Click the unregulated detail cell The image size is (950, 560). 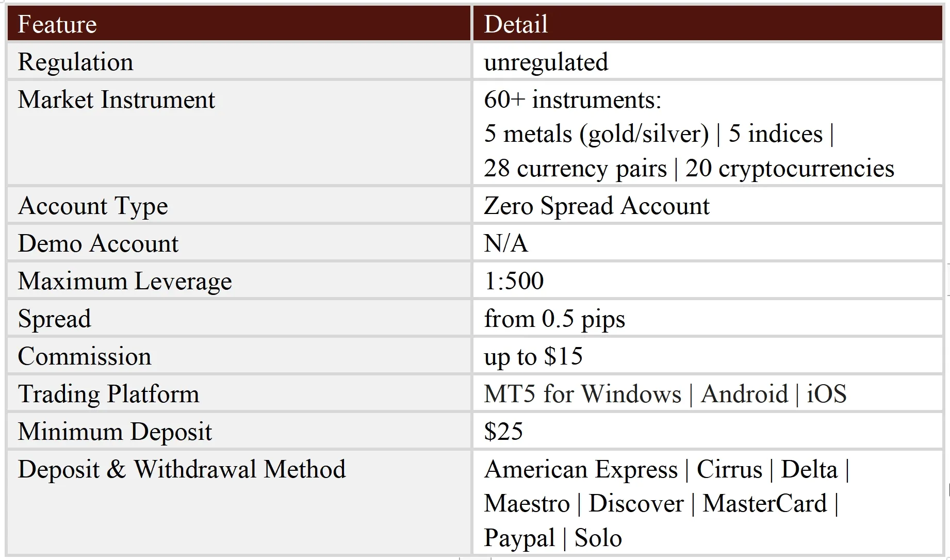pos(708,61)
